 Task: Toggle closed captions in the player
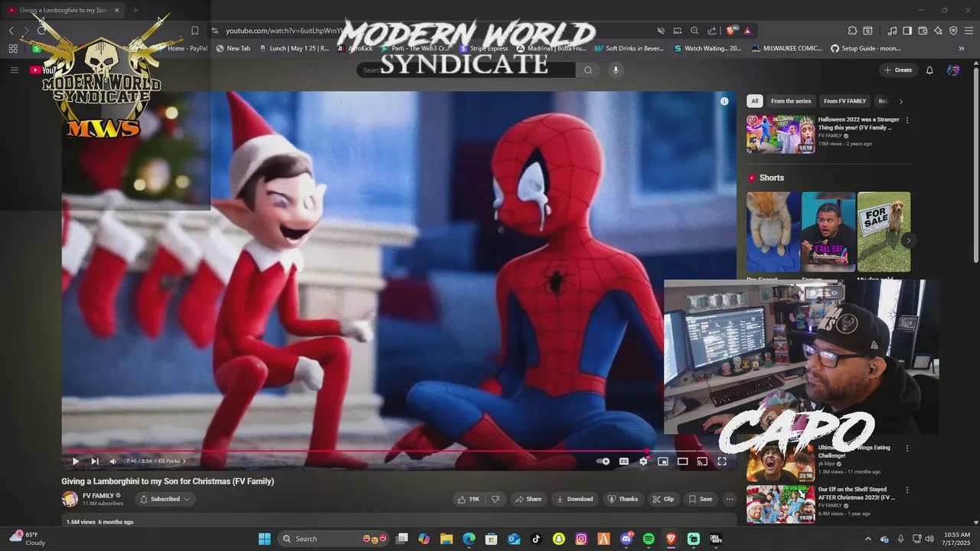click(x=624, y=461)
